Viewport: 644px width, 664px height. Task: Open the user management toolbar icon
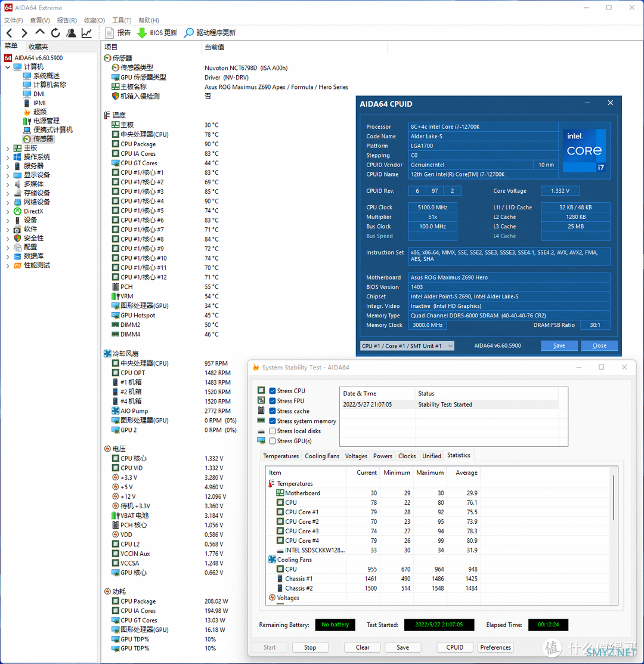pyautogui.click(x=71, y=33)
